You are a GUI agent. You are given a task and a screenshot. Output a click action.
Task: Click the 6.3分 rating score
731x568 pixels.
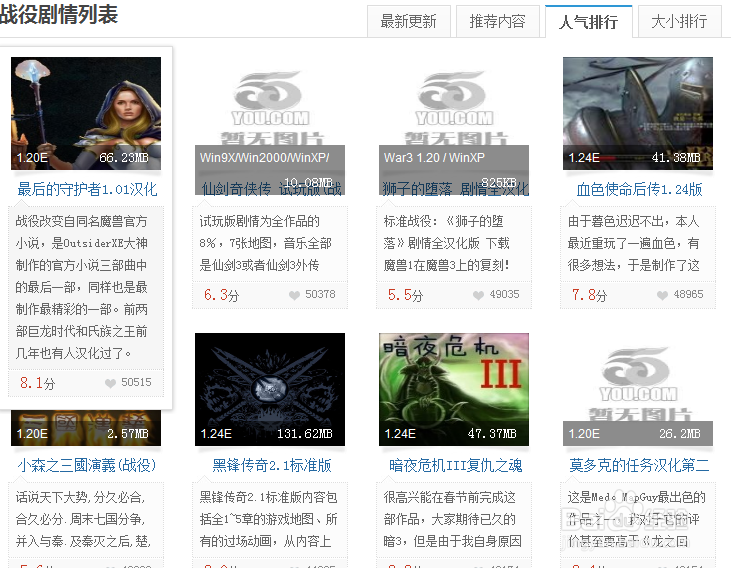[221, 295]
